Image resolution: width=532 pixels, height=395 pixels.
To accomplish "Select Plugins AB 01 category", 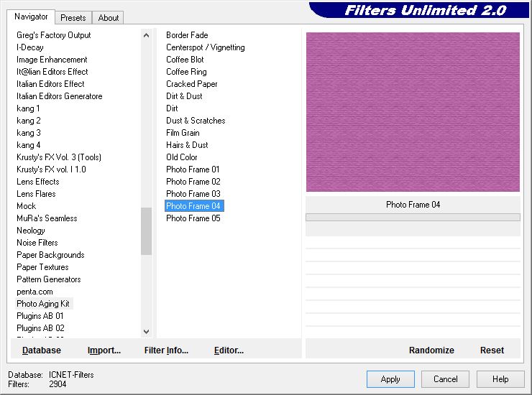I will click(x=40, y=316).
